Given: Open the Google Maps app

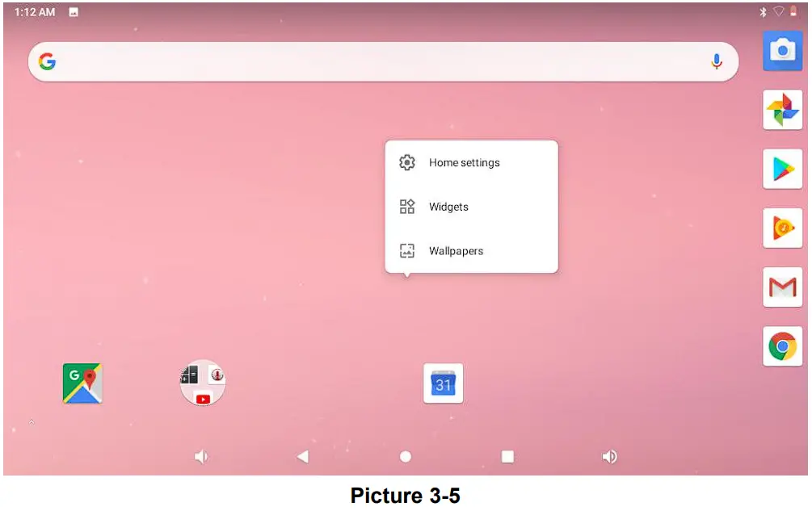Looking at the screenshot, I should click(x=82, y=383).
